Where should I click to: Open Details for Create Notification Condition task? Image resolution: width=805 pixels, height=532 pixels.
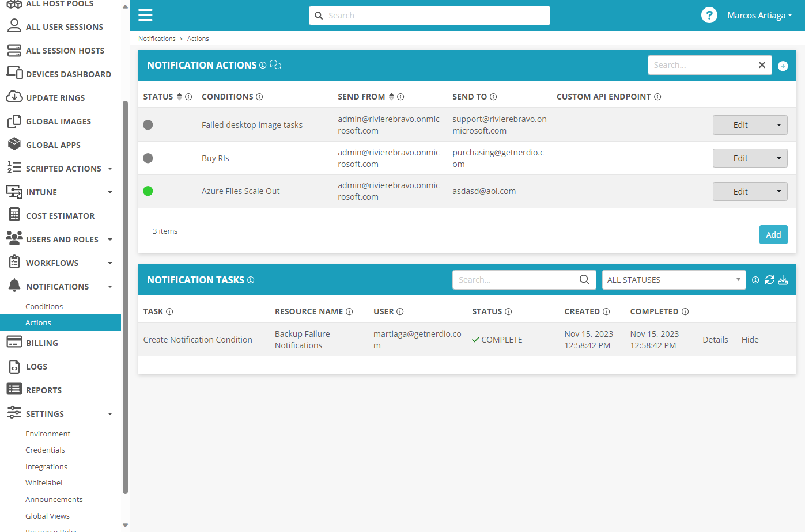point(715,340)
